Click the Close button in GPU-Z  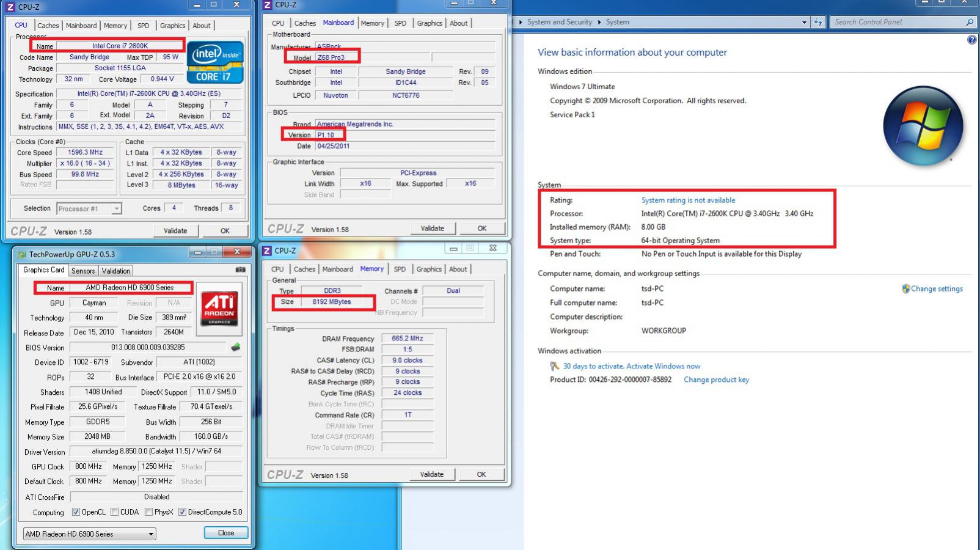[x=226, y=533]
